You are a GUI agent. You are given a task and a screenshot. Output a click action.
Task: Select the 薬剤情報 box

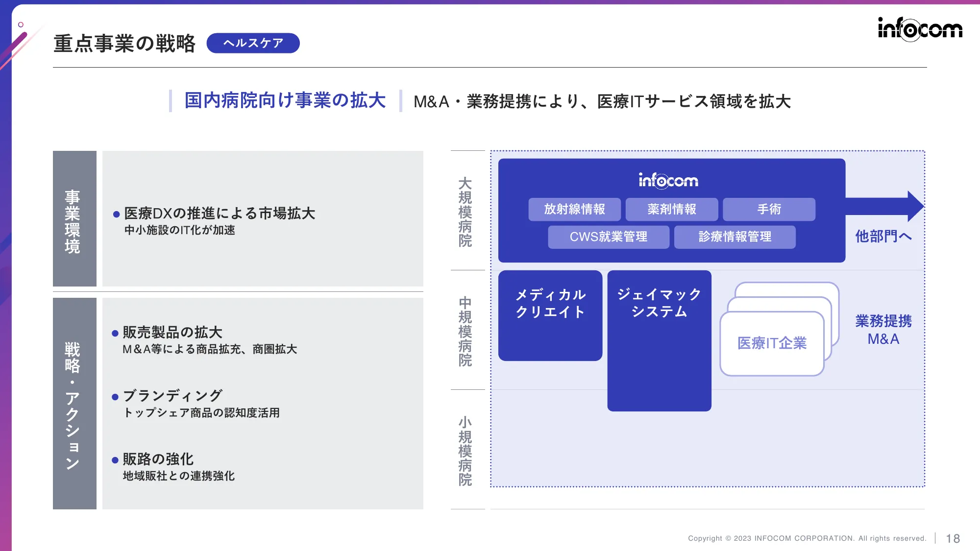tap(672, 209)
